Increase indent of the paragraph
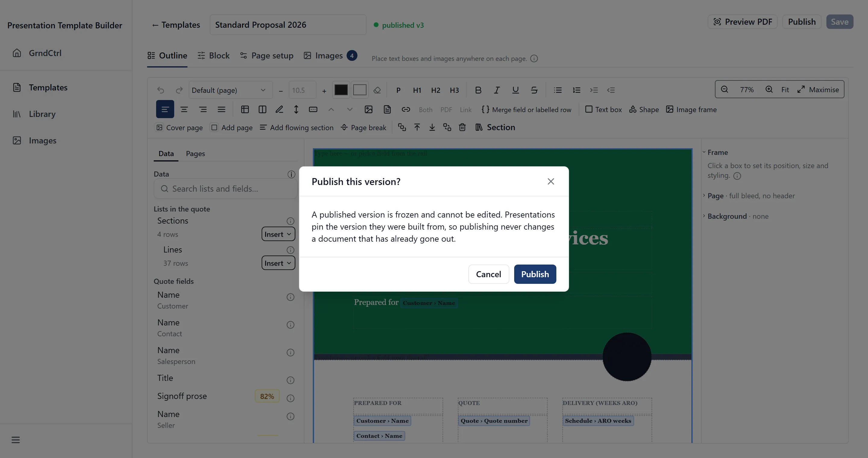Screen dimensions: 868x458 pos(594,90)
